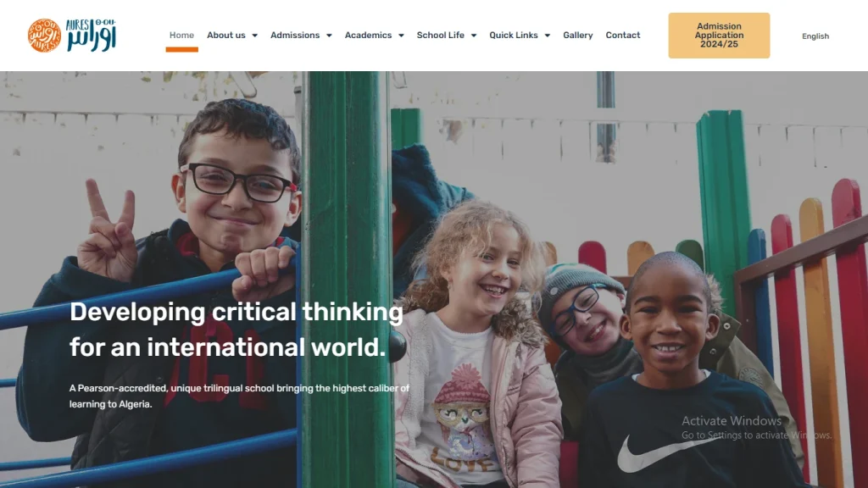Expand the Admissions dropdown arrow

[x=329, y=36]
